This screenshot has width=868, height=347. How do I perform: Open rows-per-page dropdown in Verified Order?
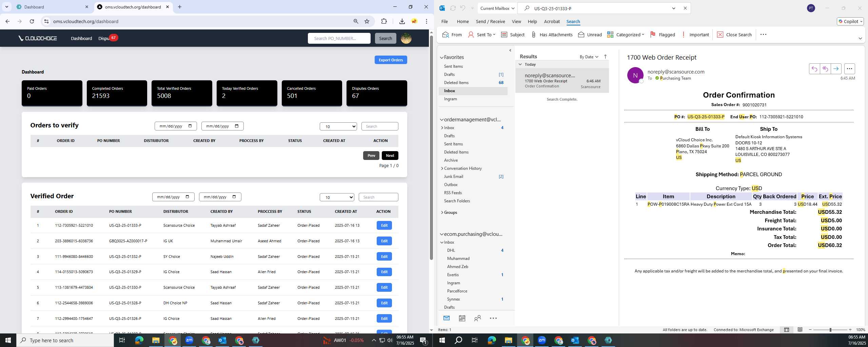tap(337, 197)
